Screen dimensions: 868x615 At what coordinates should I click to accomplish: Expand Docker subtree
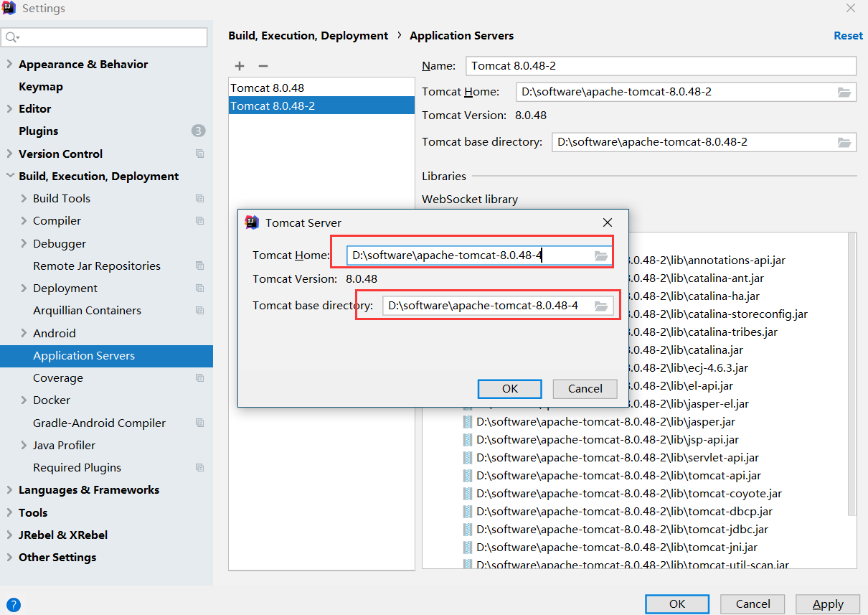[24, 400]
